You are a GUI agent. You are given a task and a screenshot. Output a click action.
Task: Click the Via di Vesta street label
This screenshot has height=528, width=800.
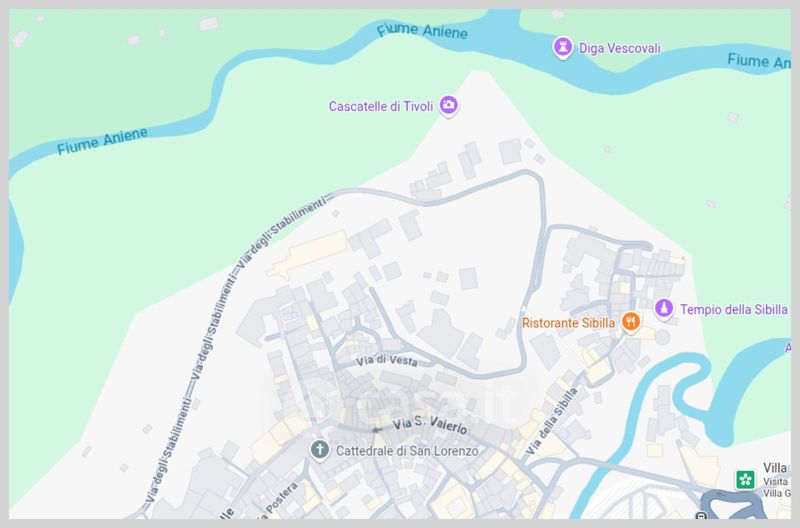coord(387,361)
